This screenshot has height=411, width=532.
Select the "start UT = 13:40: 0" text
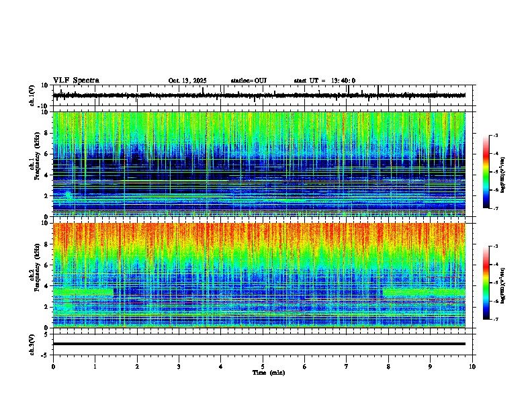point(324,81)
